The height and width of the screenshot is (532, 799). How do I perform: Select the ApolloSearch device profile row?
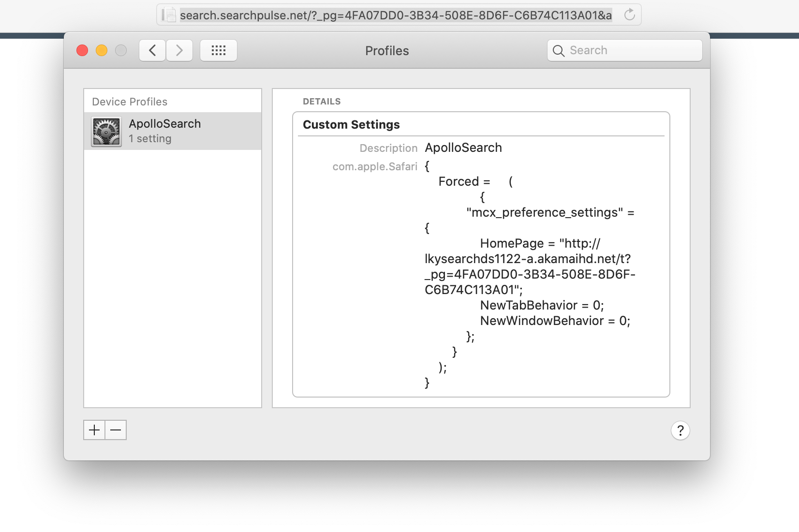[x=173, y=131]
